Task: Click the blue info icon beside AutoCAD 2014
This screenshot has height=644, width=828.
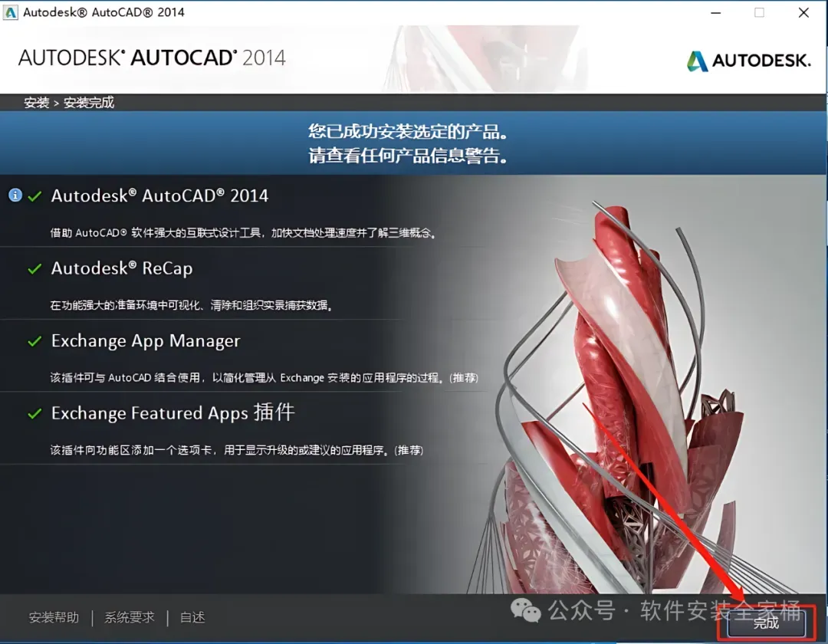Action: coord(15,195)
